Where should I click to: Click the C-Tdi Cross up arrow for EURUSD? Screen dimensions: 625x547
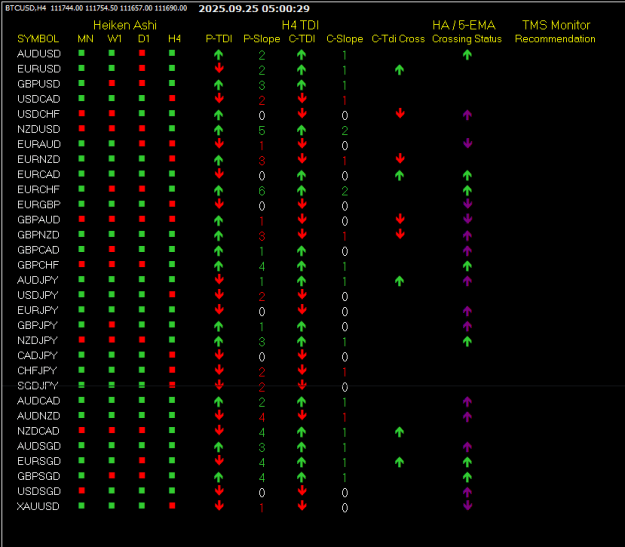pos(399,70)
